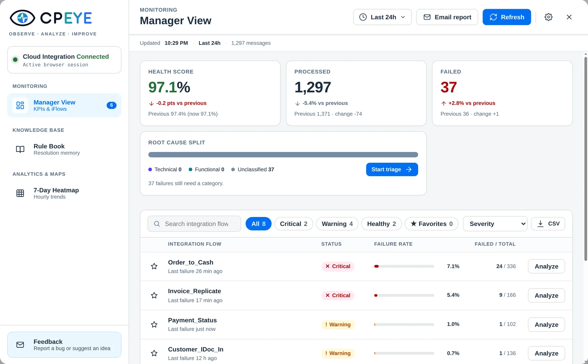Viewport: 588px width, 364px height.
Task: Analyze the Customer_IDoc_In flow
Action: point(546,353)
